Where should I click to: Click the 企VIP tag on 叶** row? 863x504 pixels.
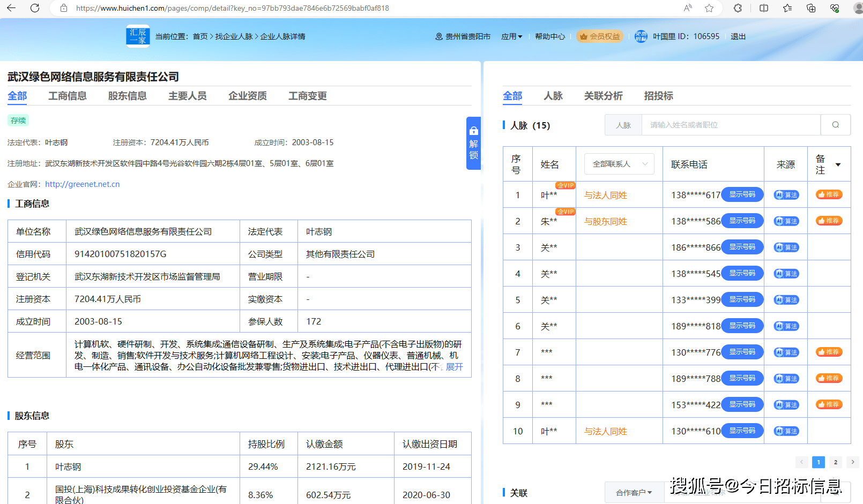(x=566, y=185)
